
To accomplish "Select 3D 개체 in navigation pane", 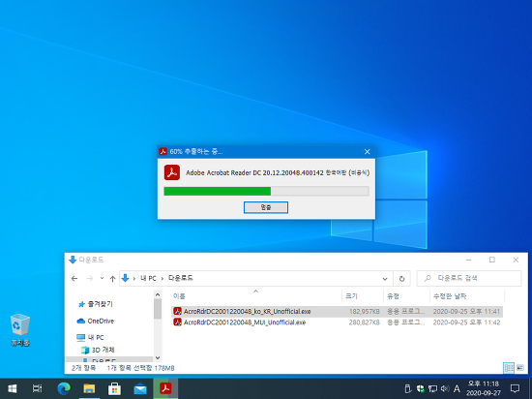I will click(x=98, y=350).
